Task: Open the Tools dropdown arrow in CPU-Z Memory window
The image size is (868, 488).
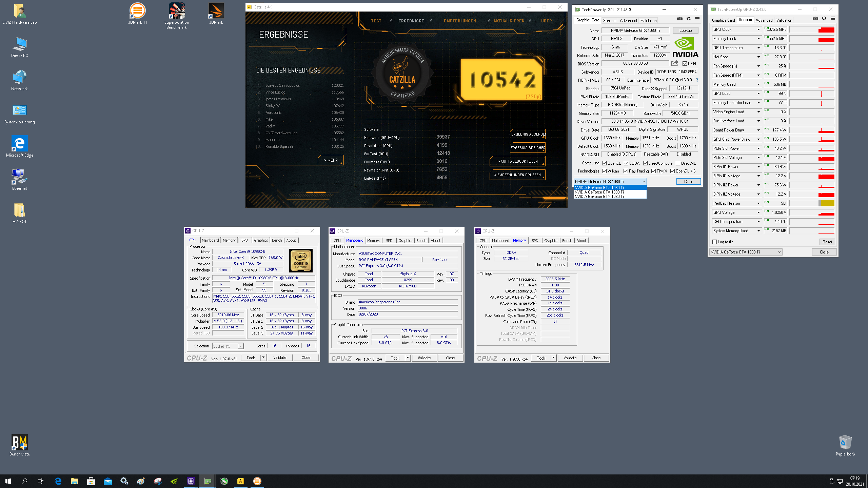Action: (x=553, y=358)
